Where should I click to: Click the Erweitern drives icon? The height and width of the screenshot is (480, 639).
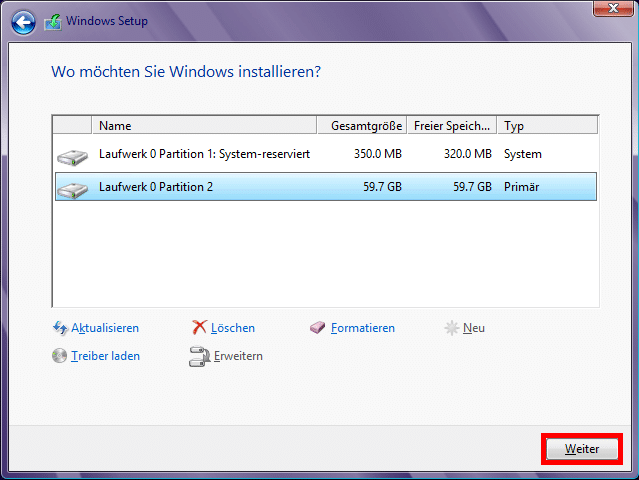tap(199, 357)
